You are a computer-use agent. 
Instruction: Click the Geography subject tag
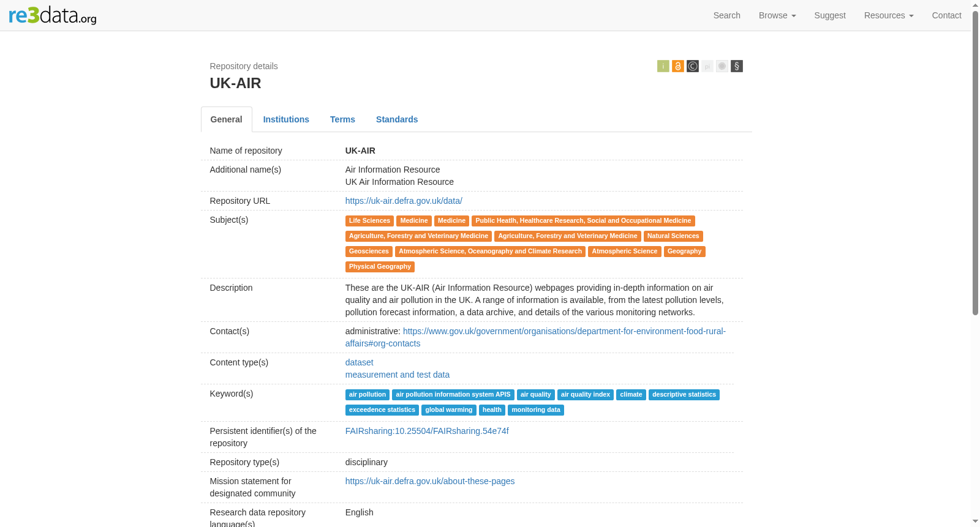(x=684, y=252)
